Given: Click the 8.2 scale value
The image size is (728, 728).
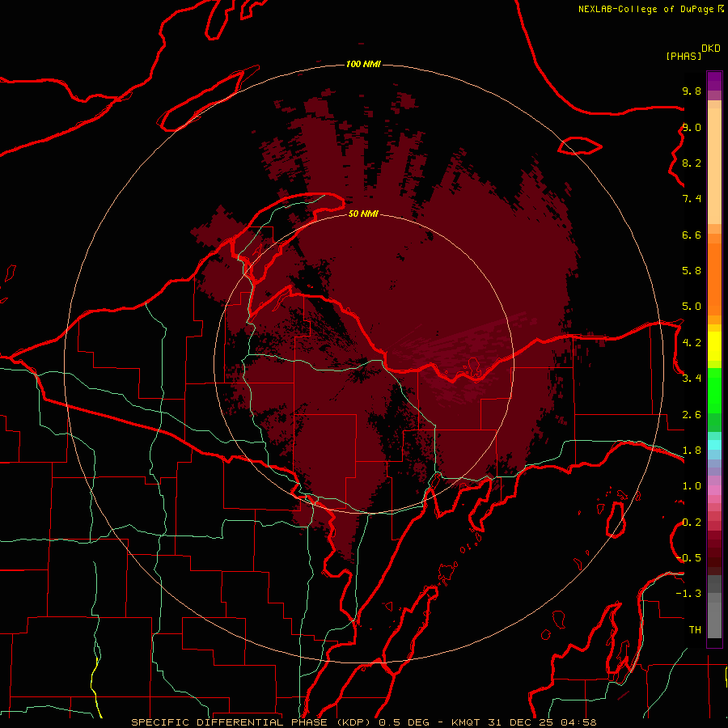Looking at the screenshot, I should (x=692, y=163).
